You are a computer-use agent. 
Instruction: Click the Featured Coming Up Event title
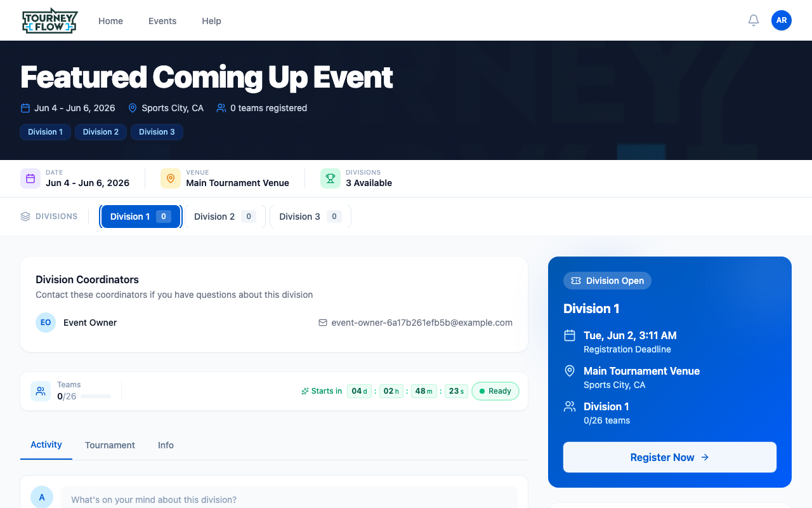pos(207,77)
